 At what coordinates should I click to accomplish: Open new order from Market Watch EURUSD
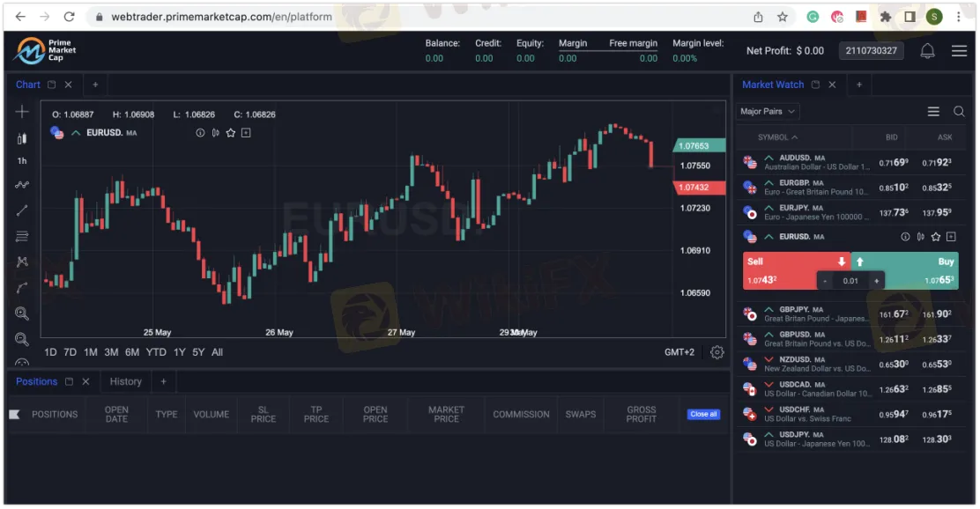[x=951, y=237]
